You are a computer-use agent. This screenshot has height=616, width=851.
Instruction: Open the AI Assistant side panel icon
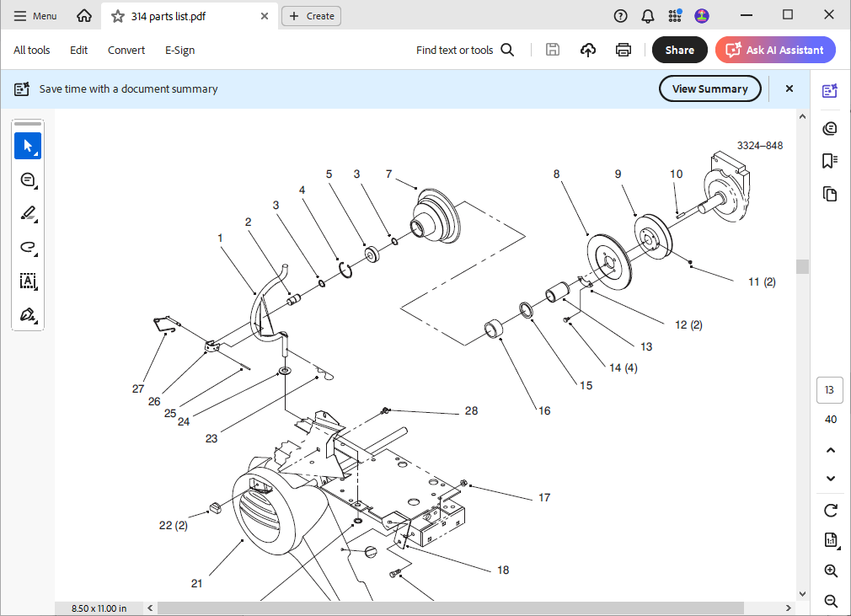[x=830, y=91]
